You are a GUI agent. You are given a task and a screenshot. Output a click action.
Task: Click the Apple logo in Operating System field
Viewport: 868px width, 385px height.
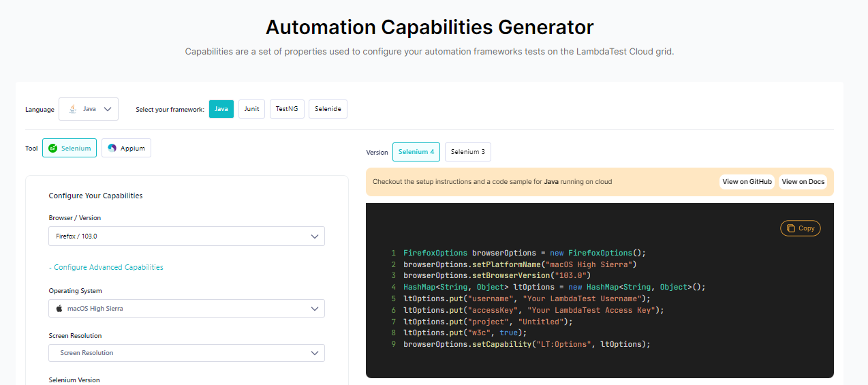[x=59, y=309]
